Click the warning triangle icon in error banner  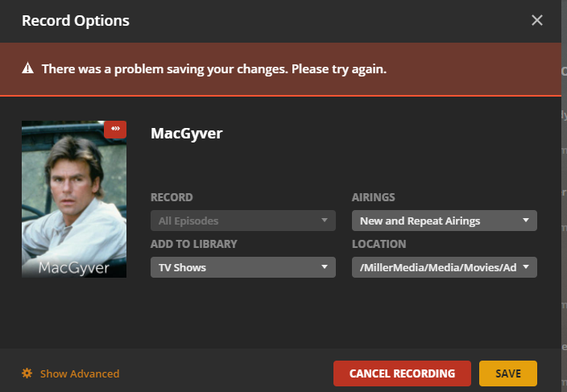point(28,68)
